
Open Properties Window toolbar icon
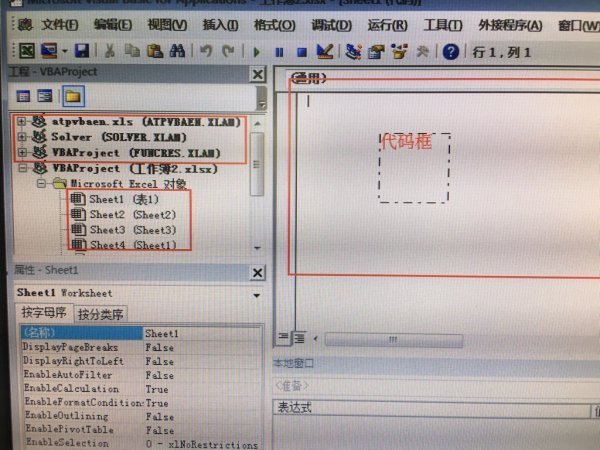376,52
